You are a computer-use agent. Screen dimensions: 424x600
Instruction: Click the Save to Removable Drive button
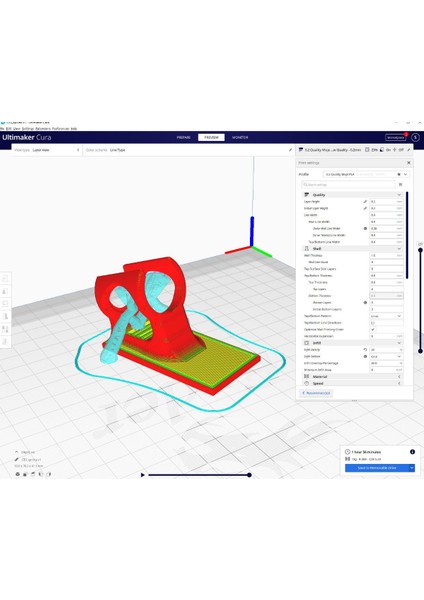coord(377,468)
